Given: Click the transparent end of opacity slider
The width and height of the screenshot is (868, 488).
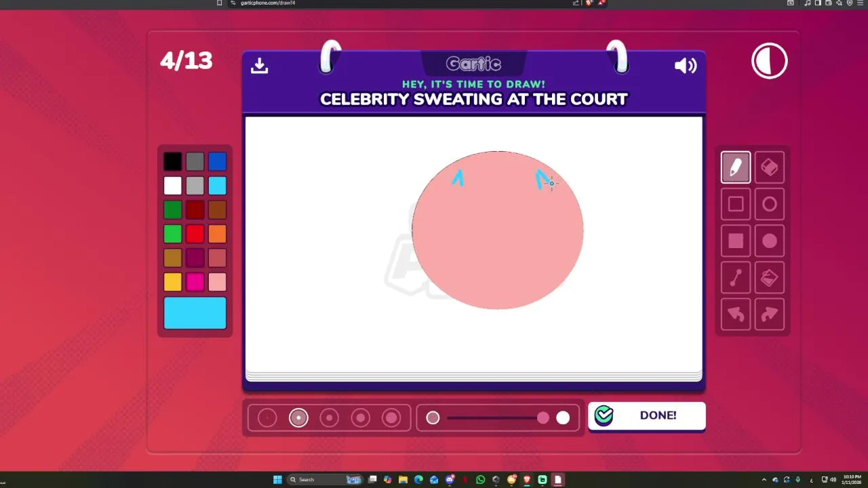Looking at the screenshot, I should (x=433, y=418).
